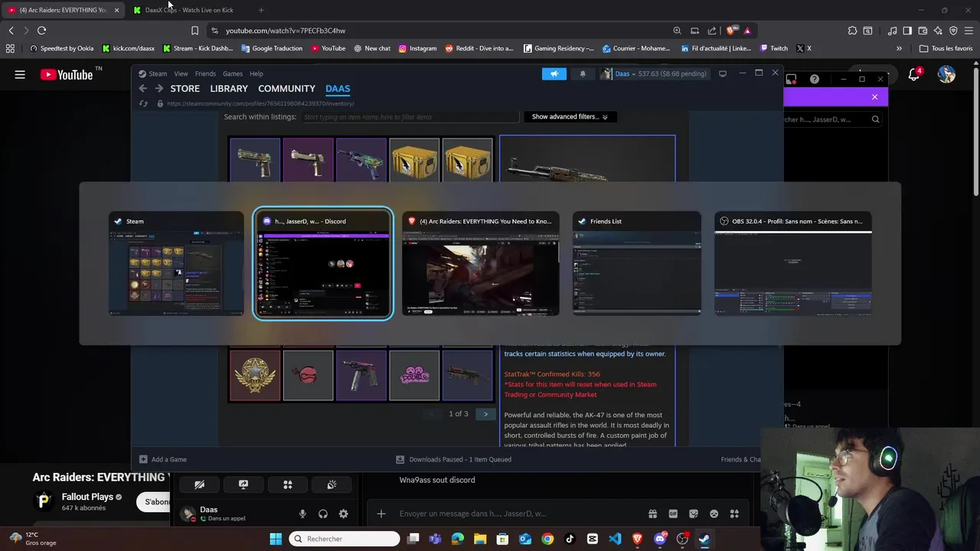Go to next inventory page arrow

pyautogui.click(x=485, y=414)
